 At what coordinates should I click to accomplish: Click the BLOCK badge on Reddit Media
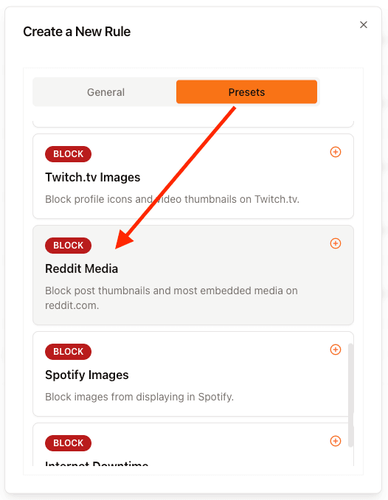point(68,245)
